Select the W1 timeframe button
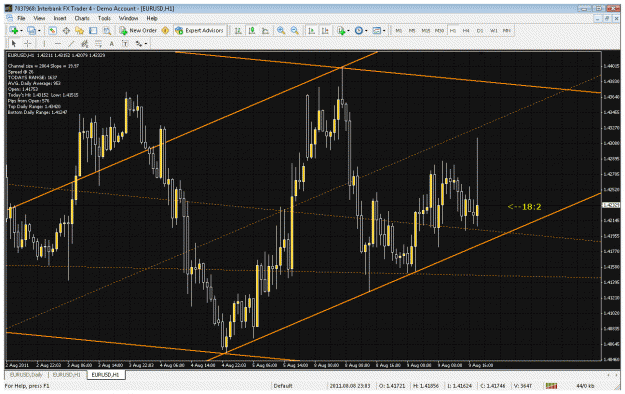The height and width of the screenshot is (394, 625). tap(493, 31)
